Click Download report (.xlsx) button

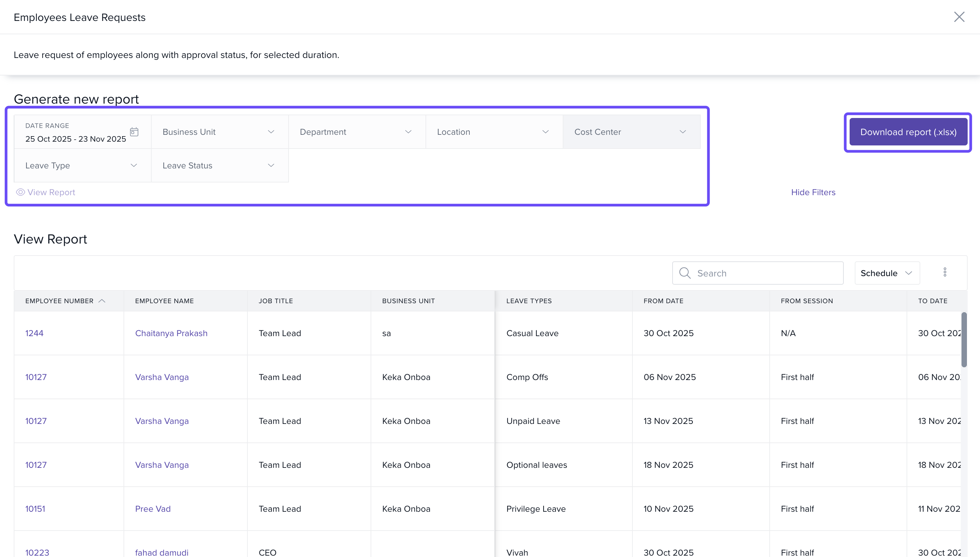pyautogui.click(x=908, y=132)
